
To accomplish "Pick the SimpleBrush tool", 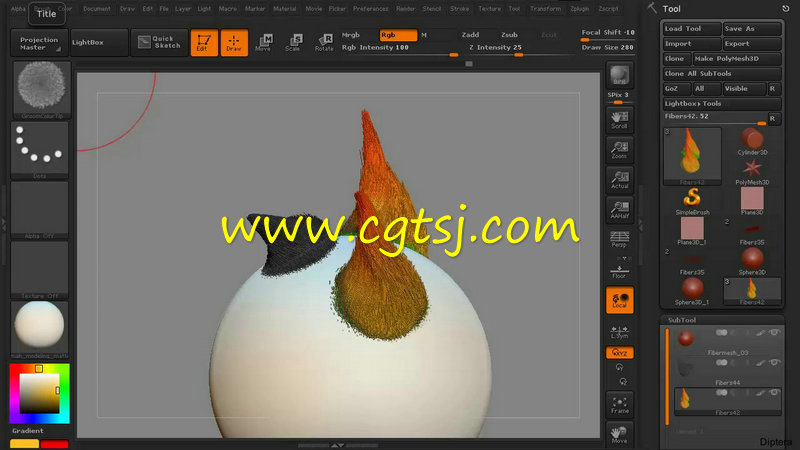I will (x=692, y=201).
